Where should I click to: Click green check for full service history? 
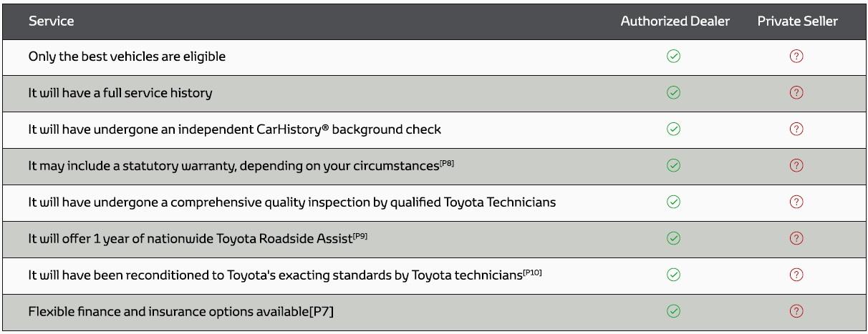pos(673,93)
